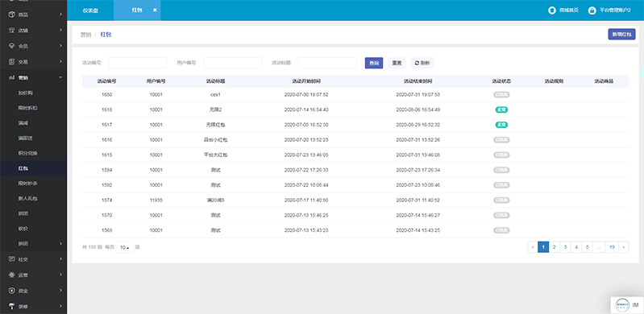Click the 运营 atom icon in sidebar

click(12, 275)
